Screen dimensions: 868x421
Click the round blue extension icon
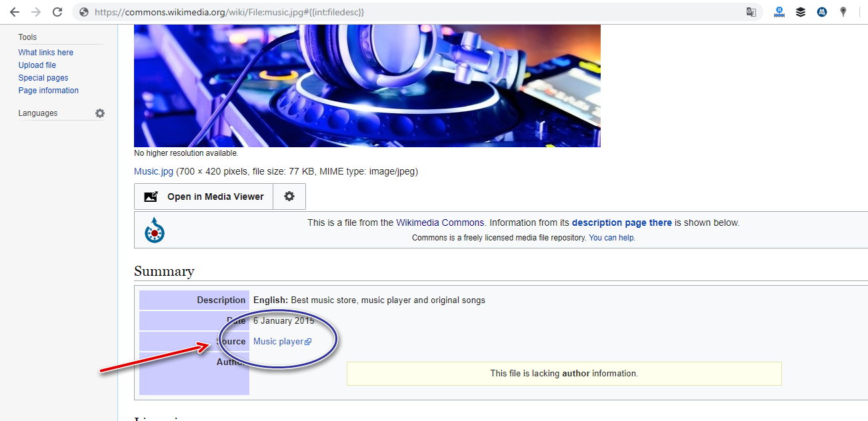pos(822,12)
